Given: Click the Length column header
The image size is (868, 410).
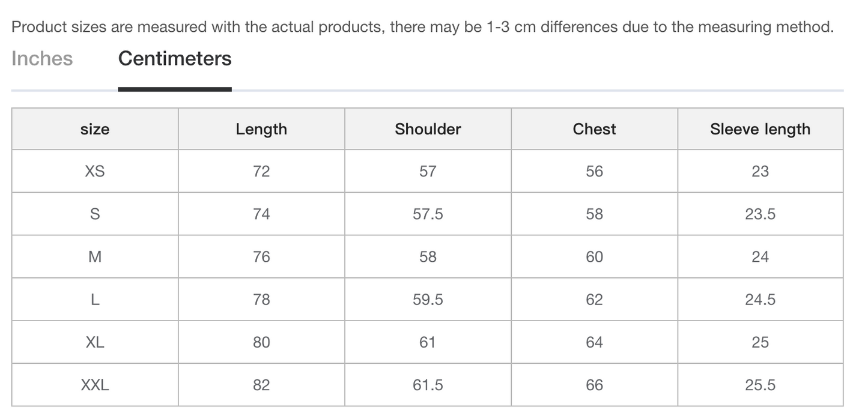Looking at the screenshot, I should (x=261, y=129).
